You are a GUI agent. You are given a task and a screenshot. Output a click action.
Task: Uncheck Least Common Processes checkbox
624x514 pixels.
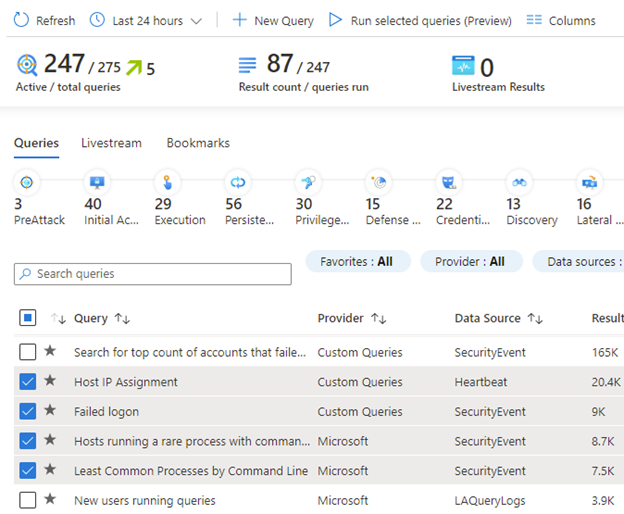tap(27, 471)
